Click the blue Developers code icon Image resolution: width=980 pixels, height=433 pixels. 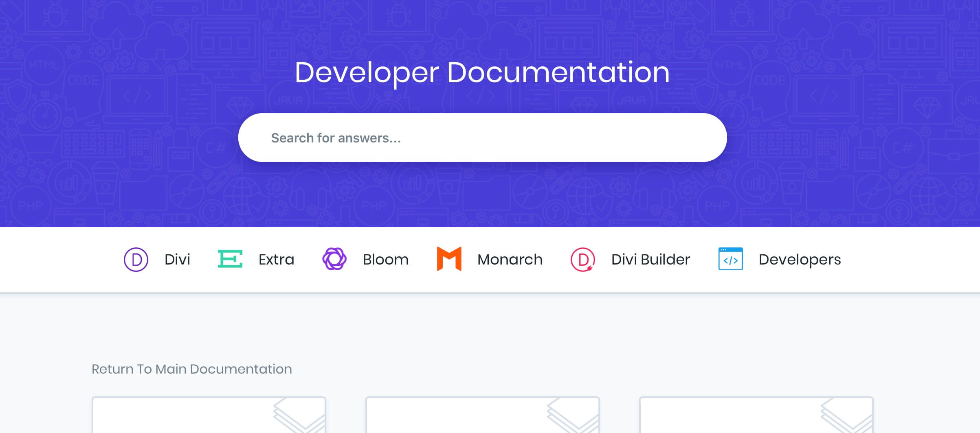click(731, 259)
